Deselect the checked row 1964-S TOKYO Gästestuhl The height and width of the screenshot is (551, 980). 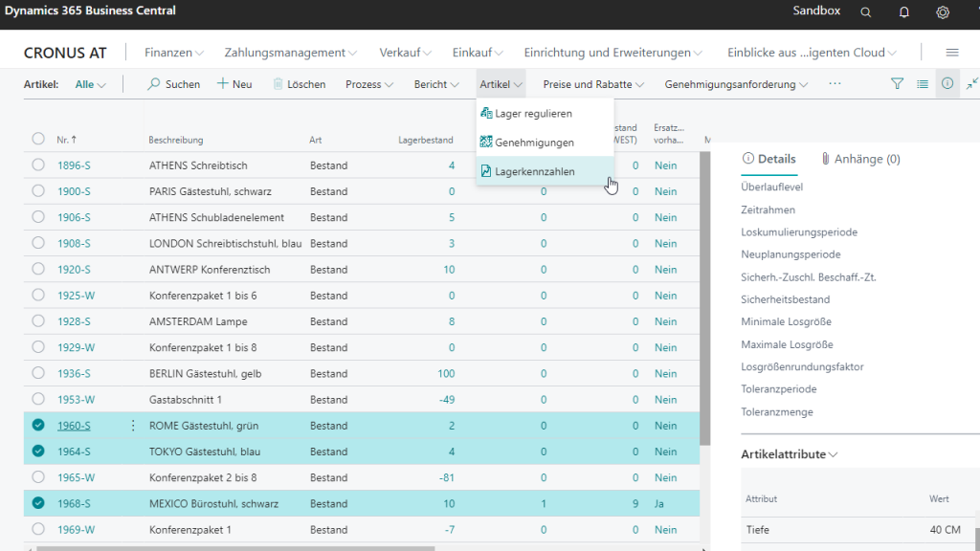[x=38, y=452]
